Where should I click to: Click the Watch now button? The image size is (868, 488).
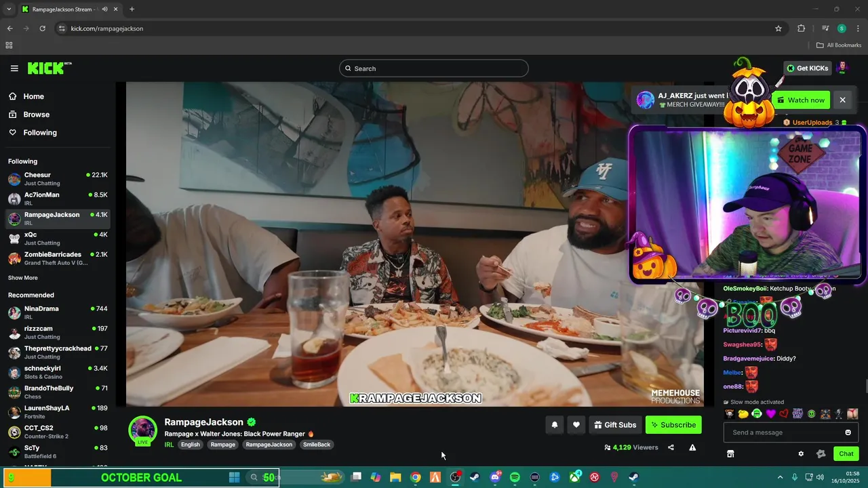pyautogui.click(x=800, y=100)
